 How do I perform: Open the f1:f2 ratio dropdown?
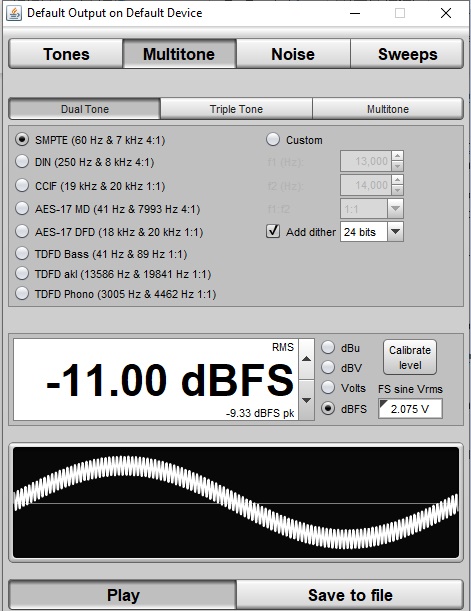coord(372,209)
